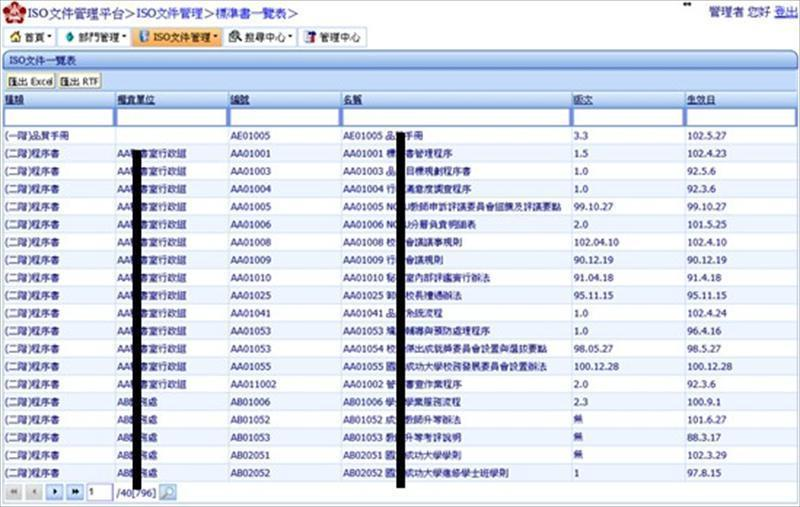Click the ISO文件一覽表 panel title
The width and height of the screenshot is (800, 507).
tap(43, 61)
